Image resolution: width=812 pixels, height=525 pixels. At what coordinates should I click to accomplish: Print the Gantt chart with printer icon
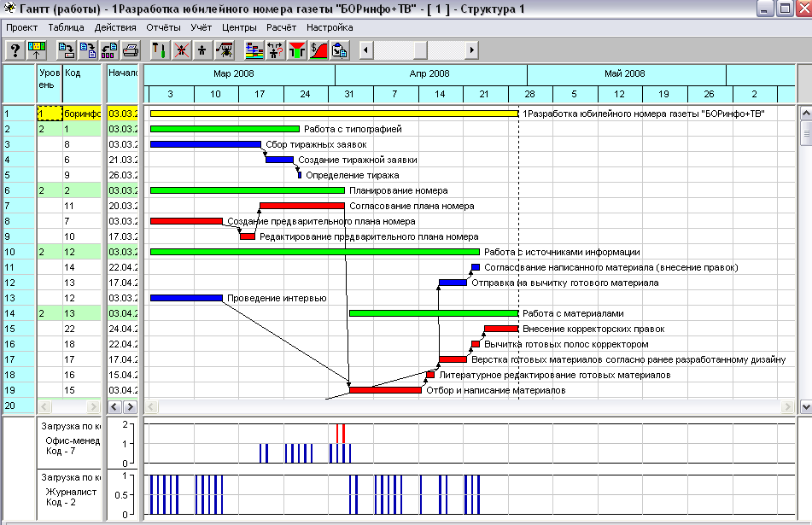[x=131, y=50]
